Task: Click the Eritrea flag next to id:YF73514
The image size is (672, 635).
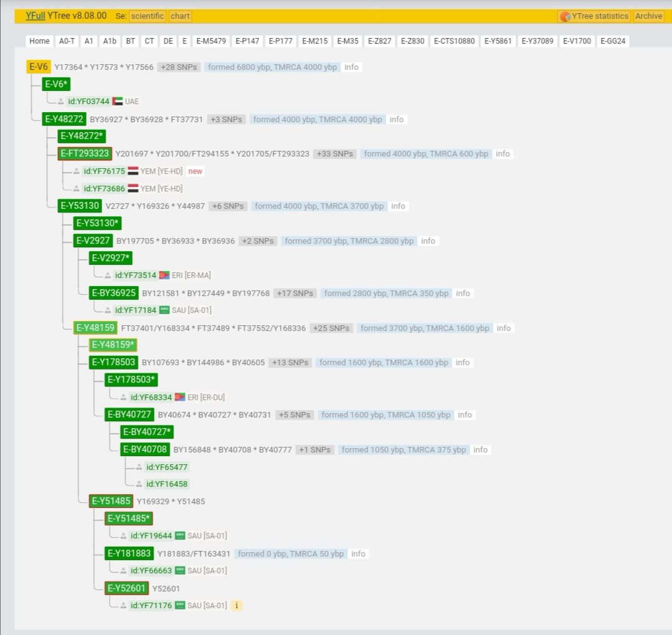Action: coord(164,275)
